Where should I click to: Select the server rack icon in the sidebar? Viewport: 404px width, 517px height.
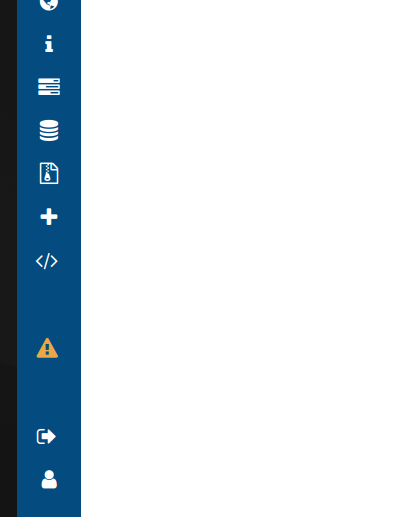[49, 87]
